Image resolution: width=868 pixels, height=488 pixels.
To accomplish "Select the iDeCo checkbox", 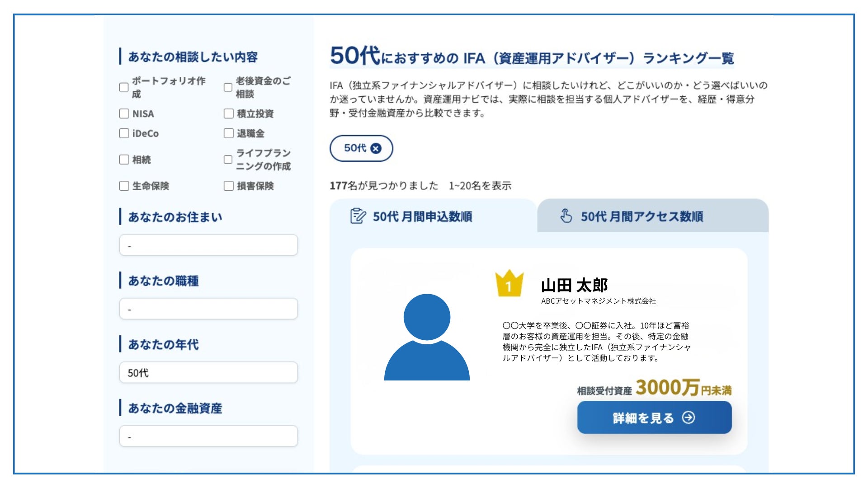I will tap(124, 133).
